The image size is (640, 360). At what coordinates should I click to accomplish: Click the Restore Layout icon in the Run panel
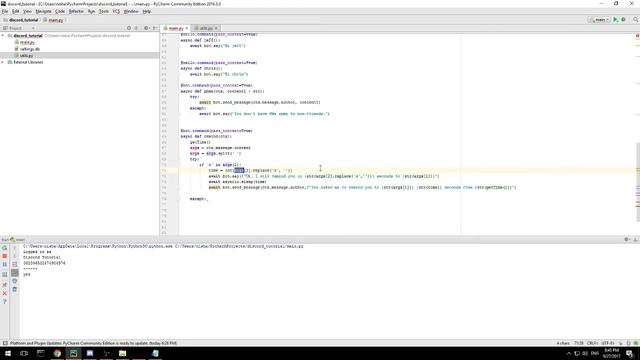(x=4, y=275)
